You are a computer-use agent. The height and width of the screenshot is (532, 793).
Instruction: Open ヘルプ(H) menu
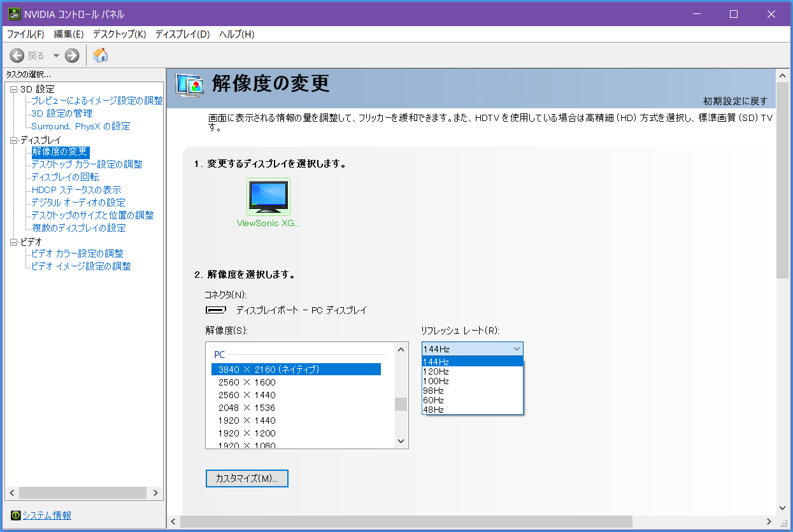[237, 34]
